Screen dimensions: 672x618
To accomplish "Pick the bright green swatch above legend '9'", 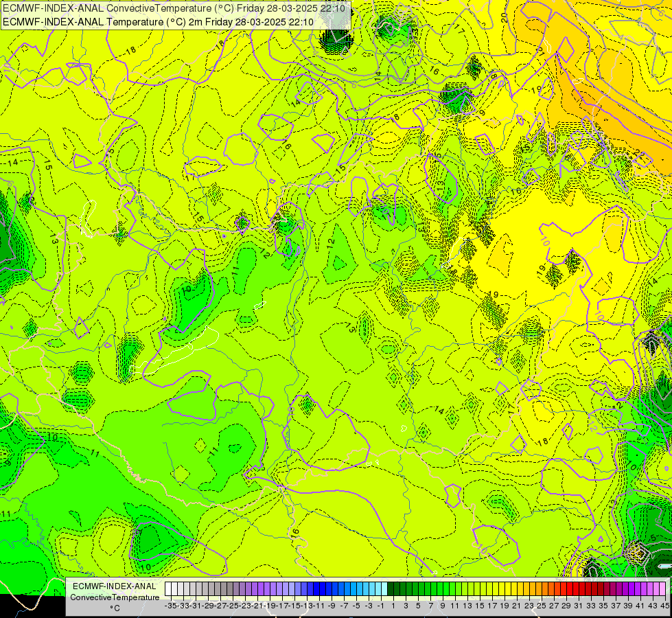I will 440,589.
